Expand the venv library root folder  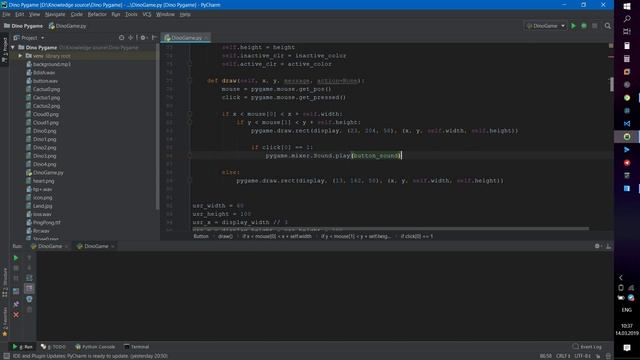point(20,56)
